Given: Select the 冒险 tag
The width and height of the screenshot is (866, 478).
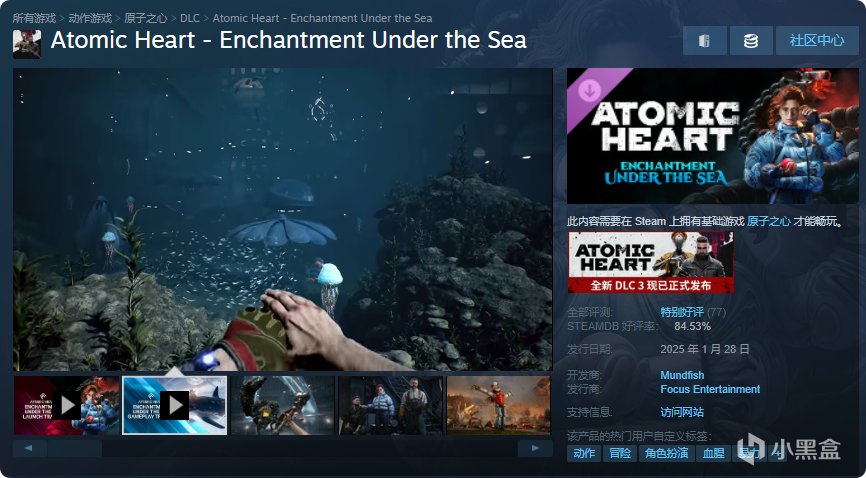Looking at the screenshot, I should (620, 454).
